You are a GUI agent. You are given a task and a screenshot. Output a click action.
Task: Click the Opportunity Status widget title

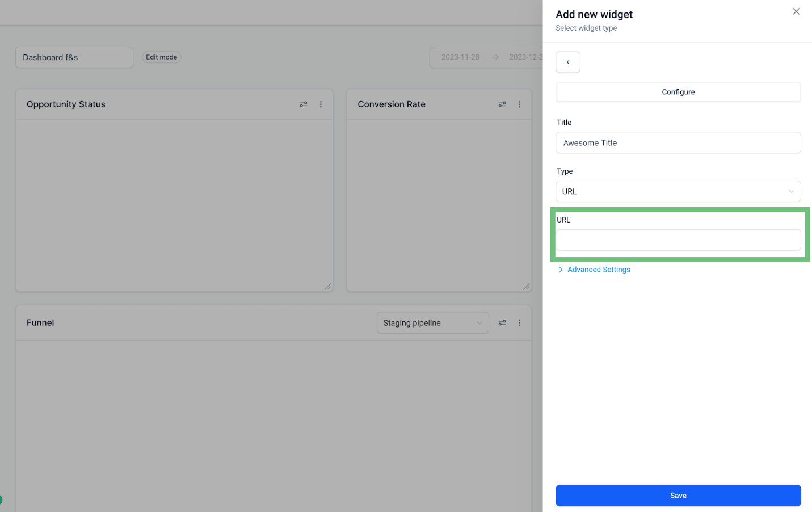point(66,104)
